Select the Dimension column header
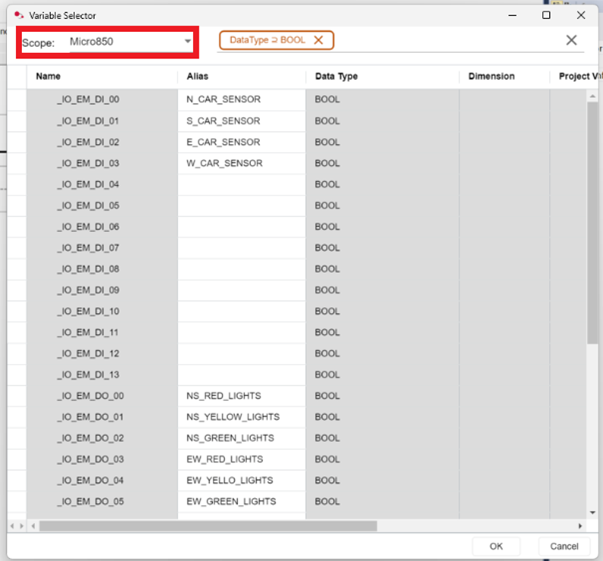 click(491, 76)
